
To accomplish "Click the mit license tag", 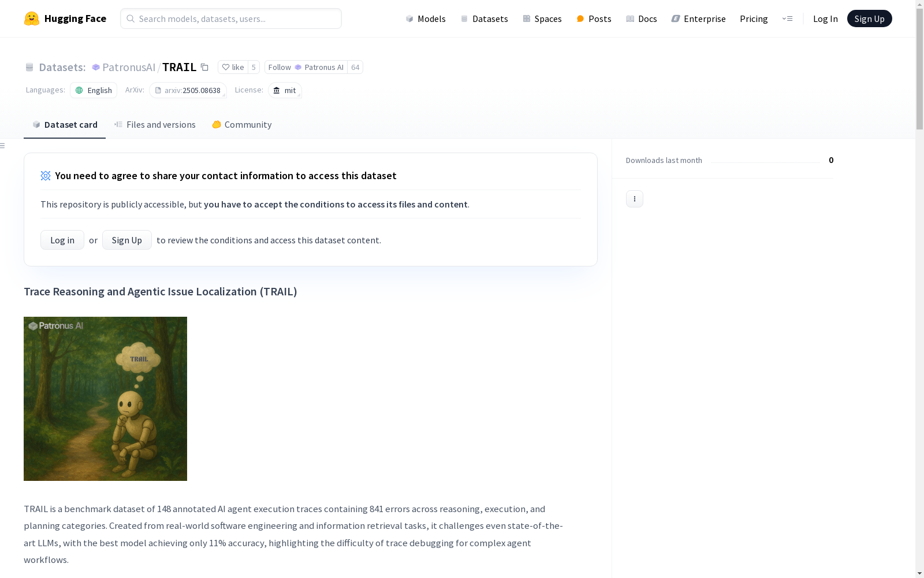I will (x=285, y=90).
